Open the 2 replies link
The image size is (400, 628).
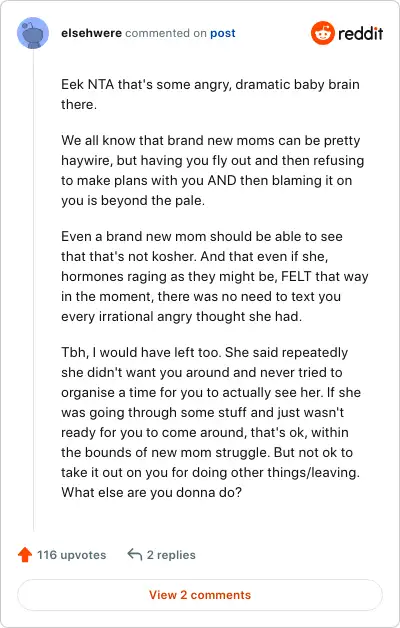[171, 555]
